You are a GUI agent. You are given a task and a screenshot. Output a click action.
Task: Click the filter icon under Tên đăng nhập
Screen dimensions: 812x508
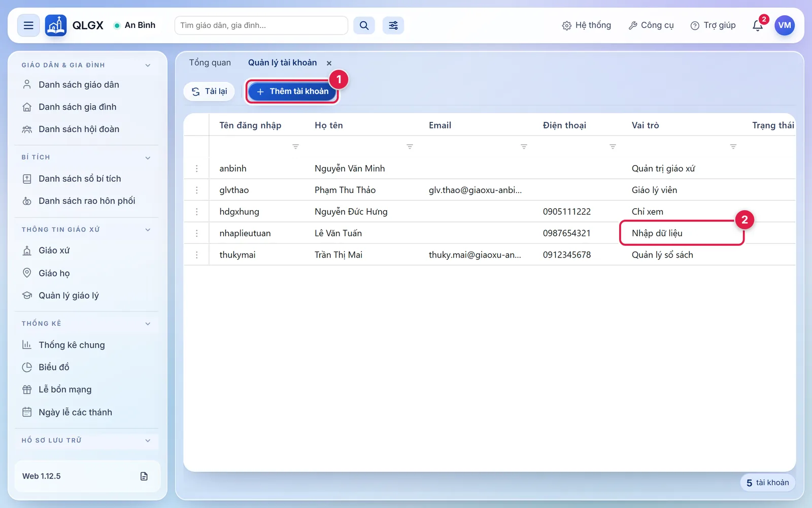click(295, 146)
